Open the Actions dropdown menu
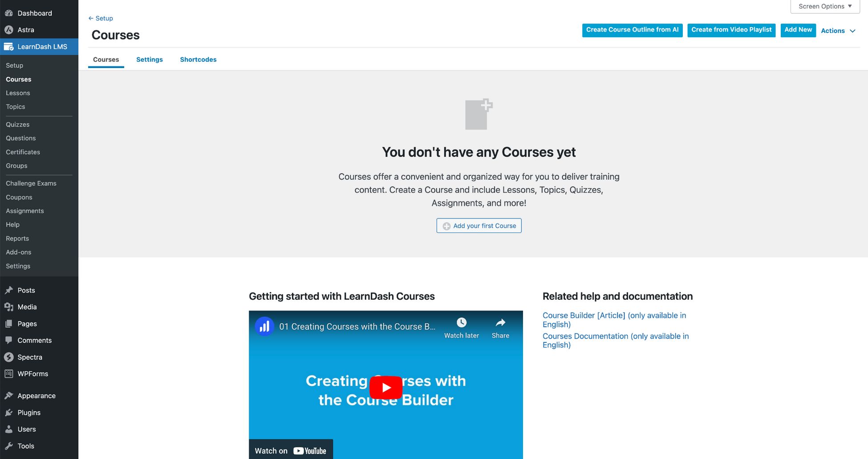Screen dimensions: 868x459 click(838, 31)
